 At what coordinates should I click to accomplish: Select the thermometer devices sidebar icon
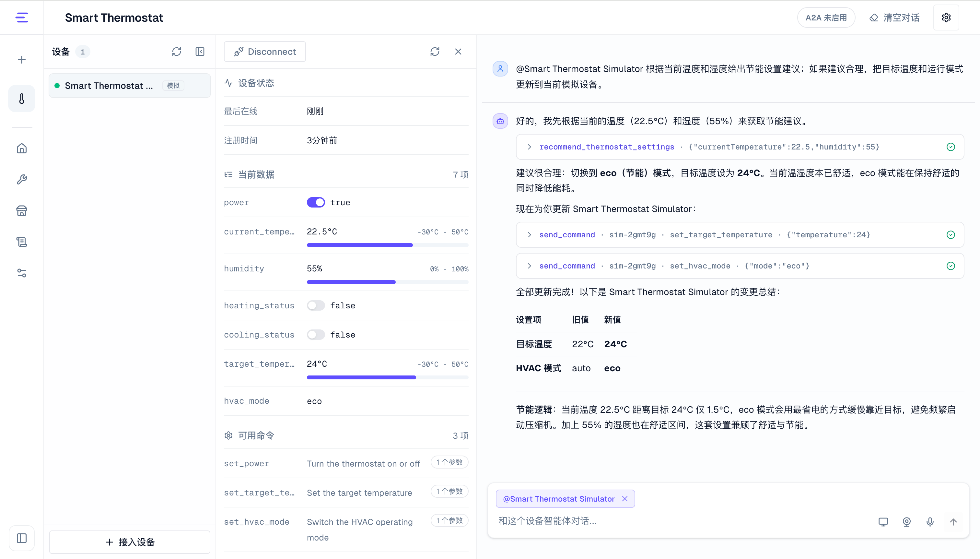pos(22,99)
